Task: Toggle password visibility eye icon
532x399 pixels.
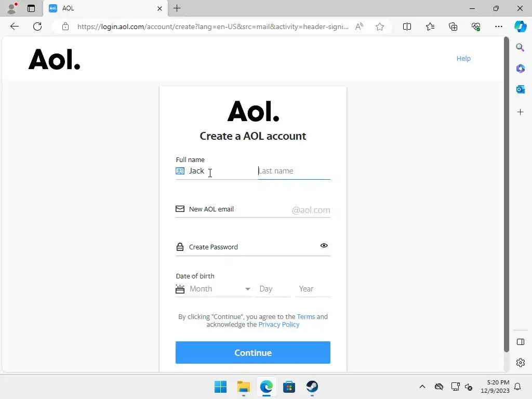Action: pyautogui.click(x=324, y=245)
